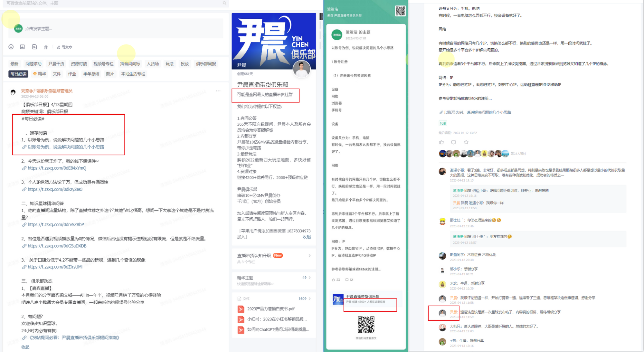Click 写文章 write article button
The width and height of the screenshot is (644, 352).
(64, 47)
